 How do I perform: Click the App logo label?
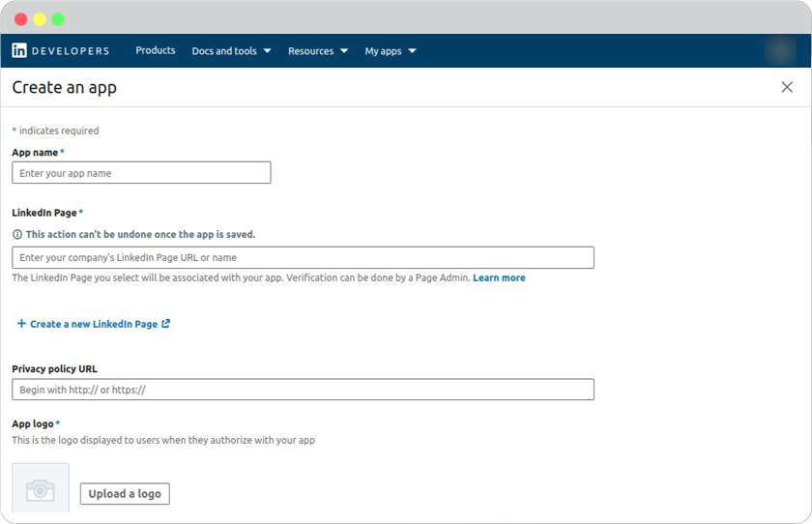pyautogui.click(x=33, y=424)
